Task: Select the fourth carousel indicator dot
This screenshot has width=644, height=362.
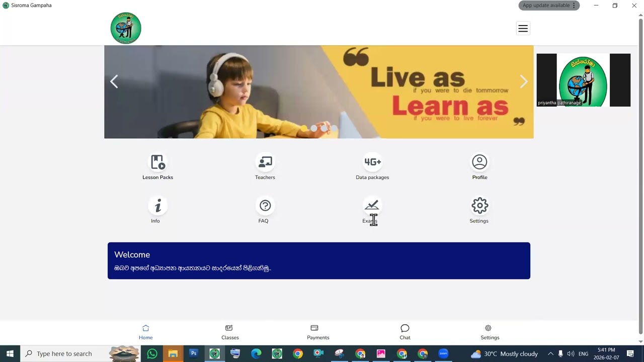Action: 334,129
